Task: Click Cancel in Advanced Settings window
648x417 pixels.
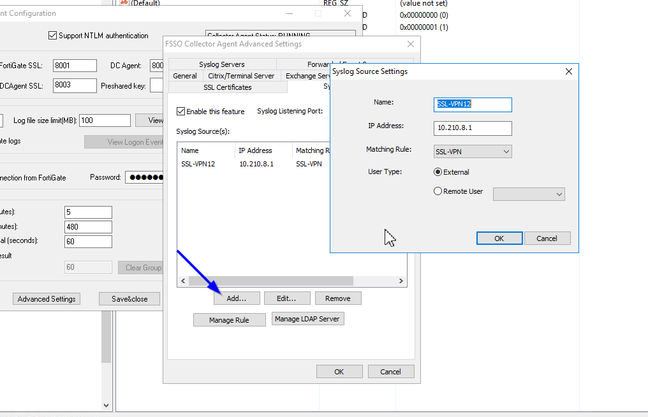Action: coord(391,372)
